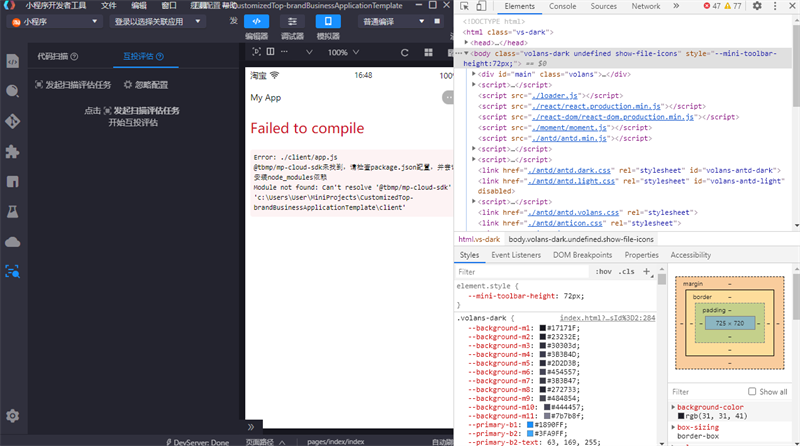Enable the Show all checkbox

tap(752, 391)
